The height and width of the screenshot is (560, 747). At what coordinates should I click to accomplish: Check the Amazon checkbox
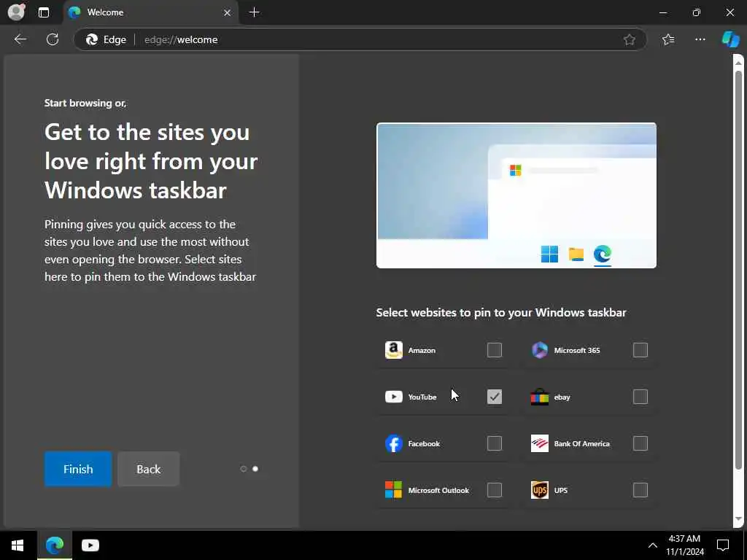tap(495, 350)
